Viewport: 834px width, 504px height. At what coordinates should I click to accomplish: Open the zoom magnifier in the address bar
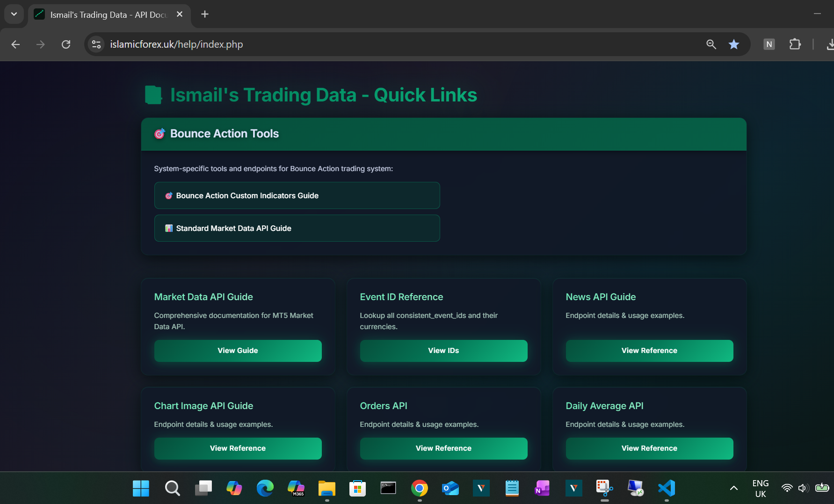tap(711, 44)
